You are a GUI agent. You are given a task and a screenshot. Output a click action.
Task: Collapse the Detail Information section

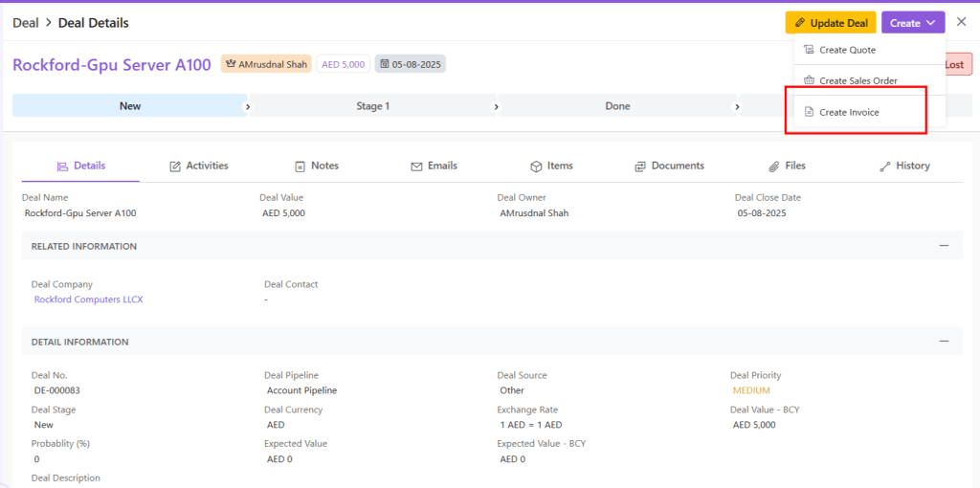(944, 342)
